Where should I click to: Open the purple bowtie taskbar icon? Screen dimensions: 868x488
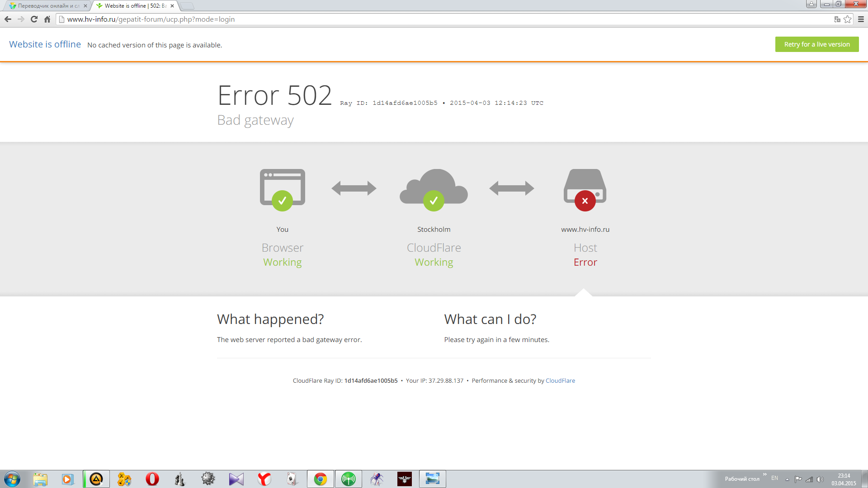point(236,479)
